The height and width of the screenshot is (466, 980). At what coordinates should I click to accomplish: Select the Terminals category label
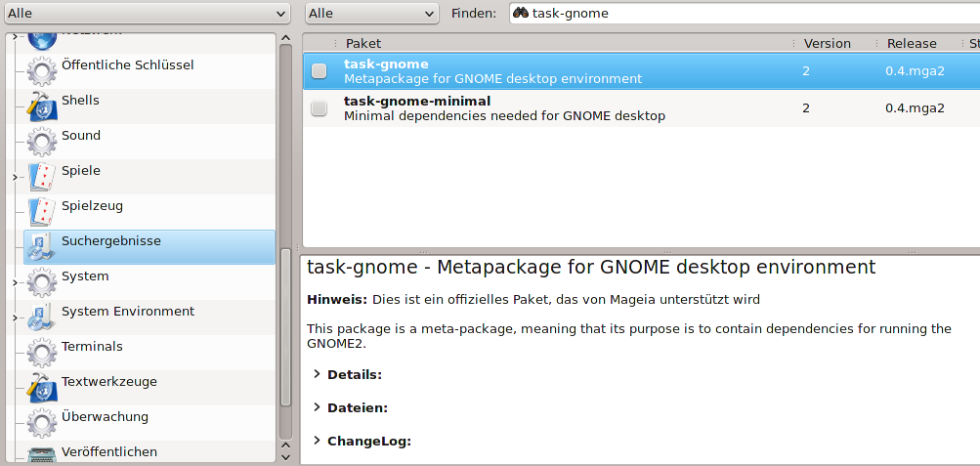92,346
